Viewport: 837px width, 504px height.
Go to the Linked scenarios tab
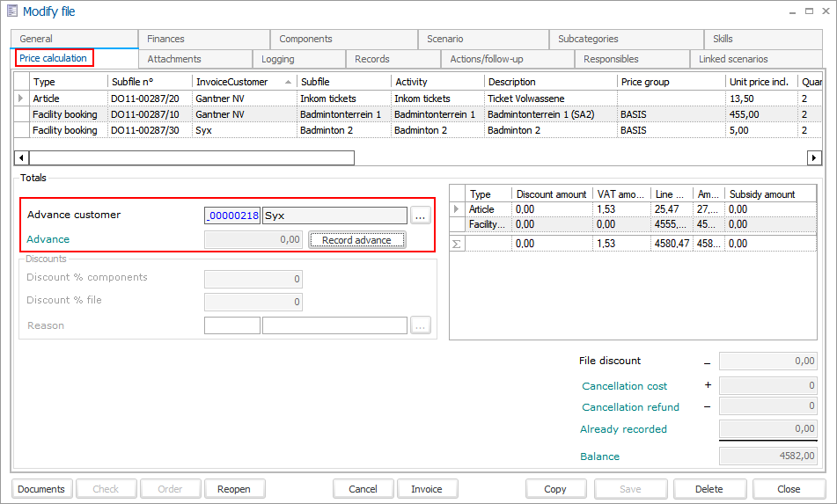733,59
